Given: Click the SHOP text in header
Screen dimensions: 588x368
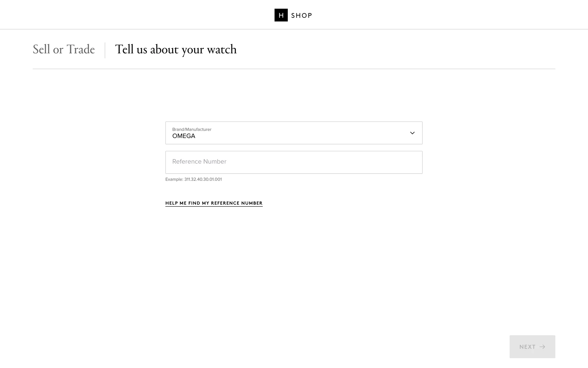Looking at the screenshot, I should tap(301, 15).
